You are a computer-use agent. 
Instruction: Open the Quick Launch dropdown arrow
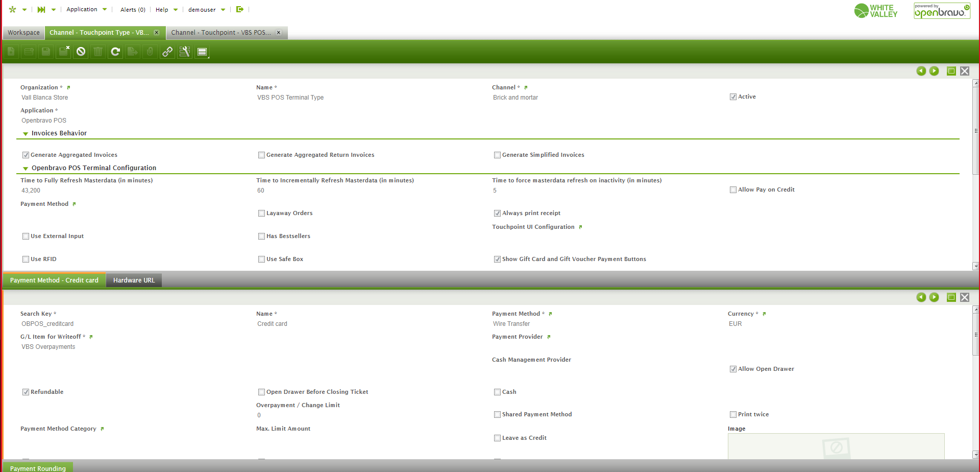[53, 10]
